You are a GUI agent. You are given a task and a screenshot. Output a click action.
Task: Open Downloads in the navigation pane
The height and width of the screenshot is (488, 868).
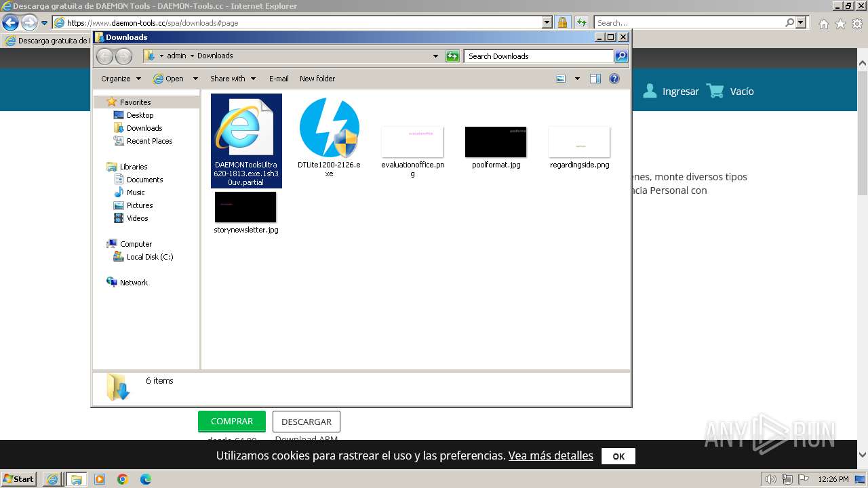click(144, 128)
